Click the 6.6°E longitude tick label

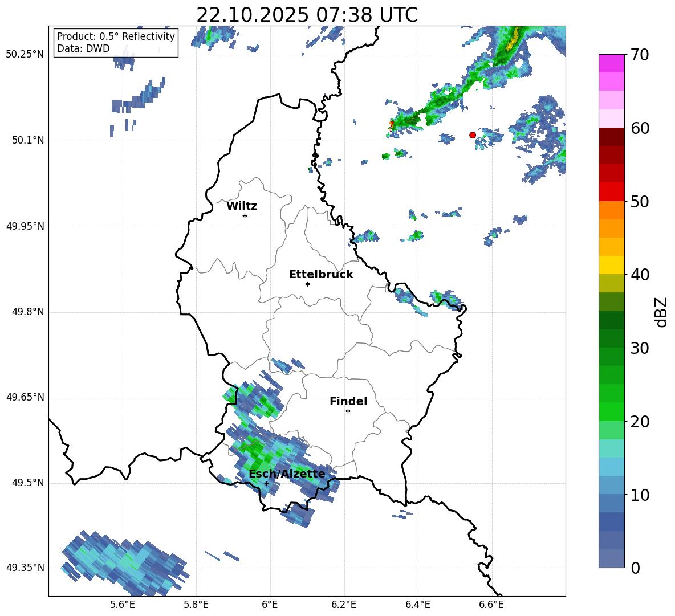[x=491, y=605]
